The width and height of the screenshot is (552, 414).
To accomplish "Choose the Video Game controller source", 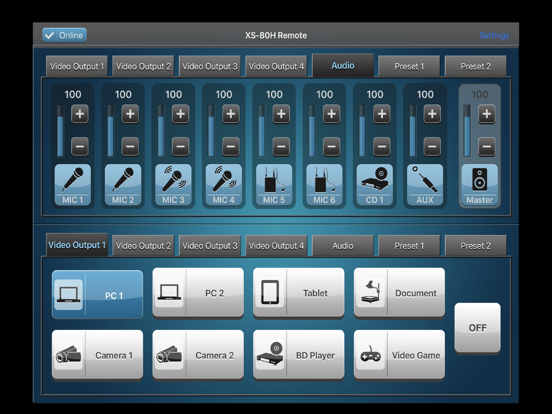I will coord(399,355).
